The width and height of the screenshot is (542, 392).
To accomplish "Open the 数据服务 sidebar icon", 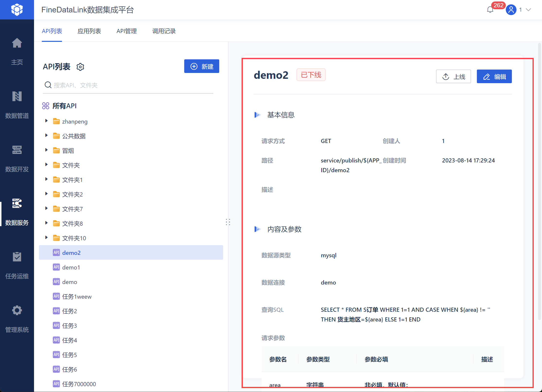I will [x=17, y=203].
